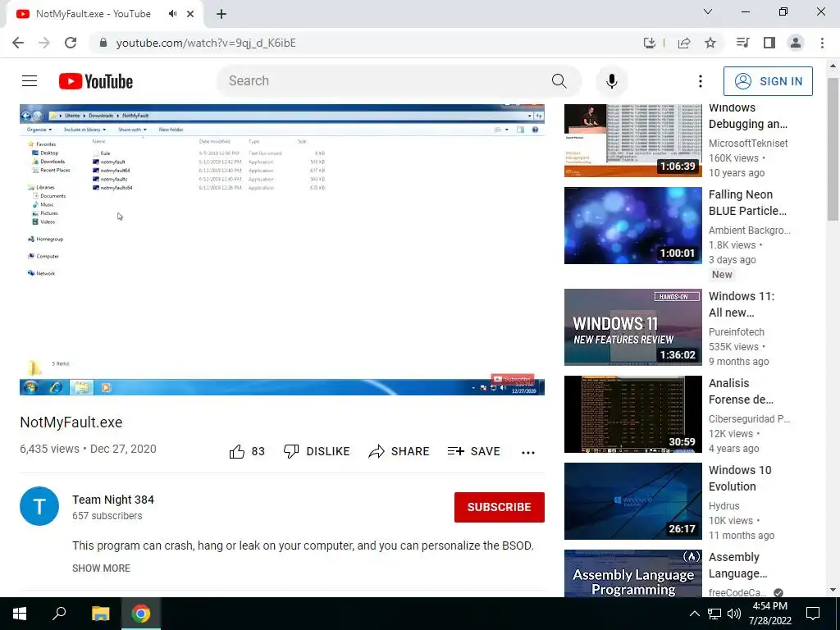Click the Team Night 384 channel name

(x=113, y=500)
